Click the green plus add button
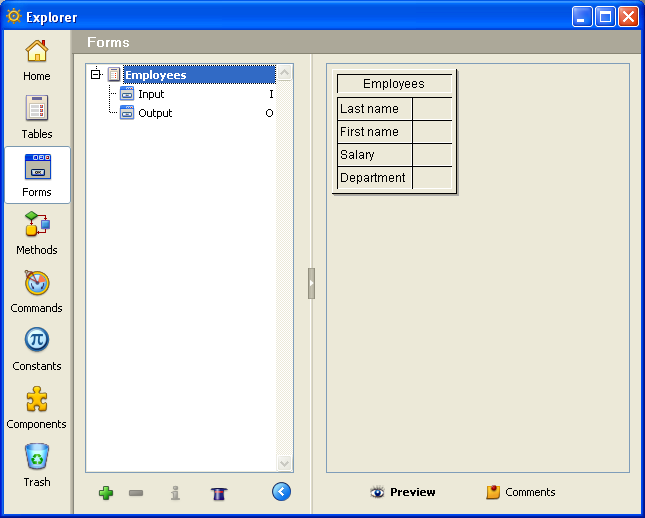This screenshot has height=518, width=645. tap(106, 493)
